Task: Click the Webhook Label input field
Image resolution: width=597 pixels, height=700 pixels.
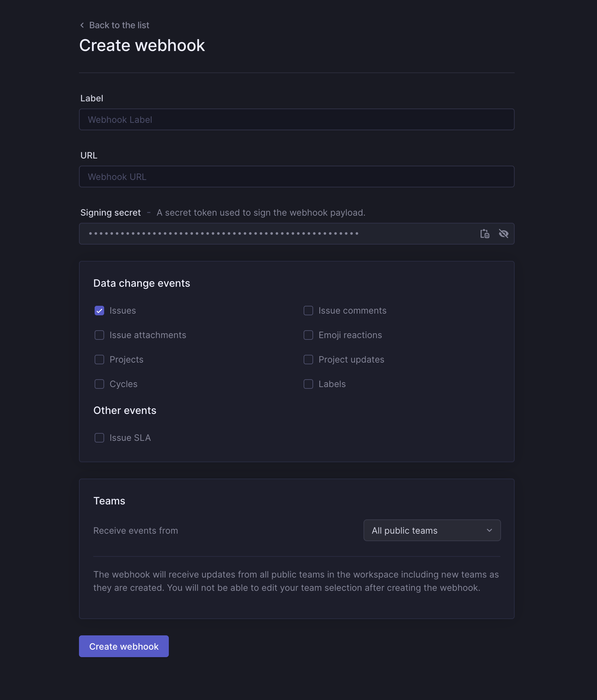Action: pos(296,119)
